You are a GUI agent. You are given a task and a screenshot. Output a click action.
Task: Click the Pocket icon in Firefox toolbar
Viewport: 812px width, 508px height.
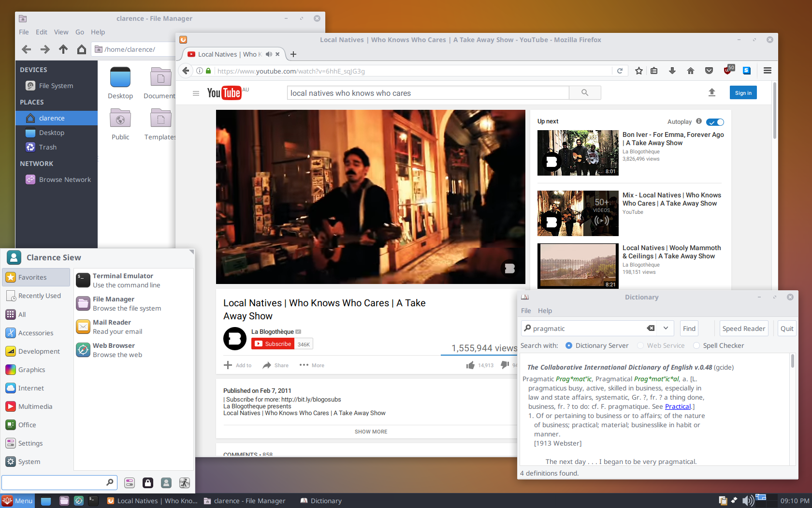point(709,71)
